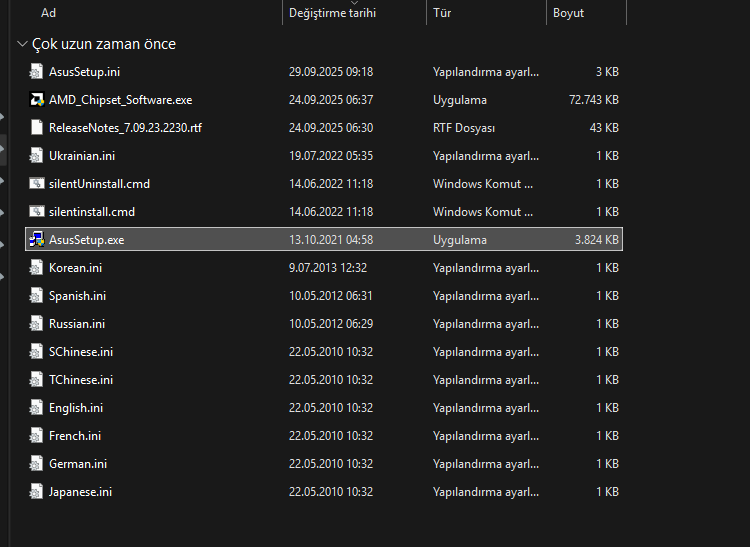Click the size value 72.743 KB
The image size is (750, 547).
(594, 100)
